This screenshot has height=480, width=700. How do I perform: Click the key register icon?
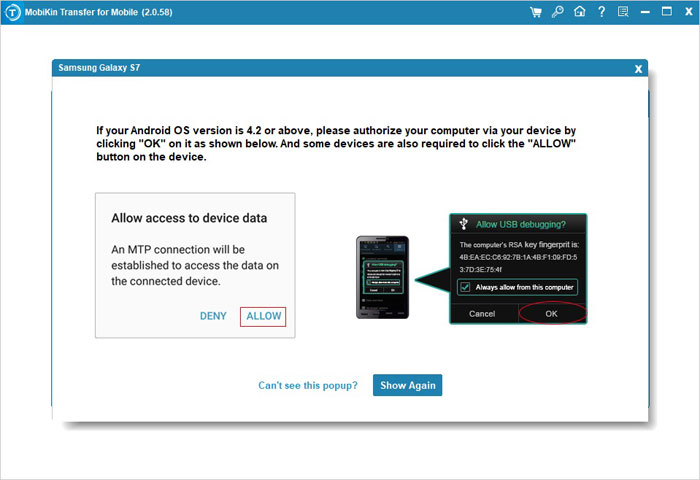[558, 12]
